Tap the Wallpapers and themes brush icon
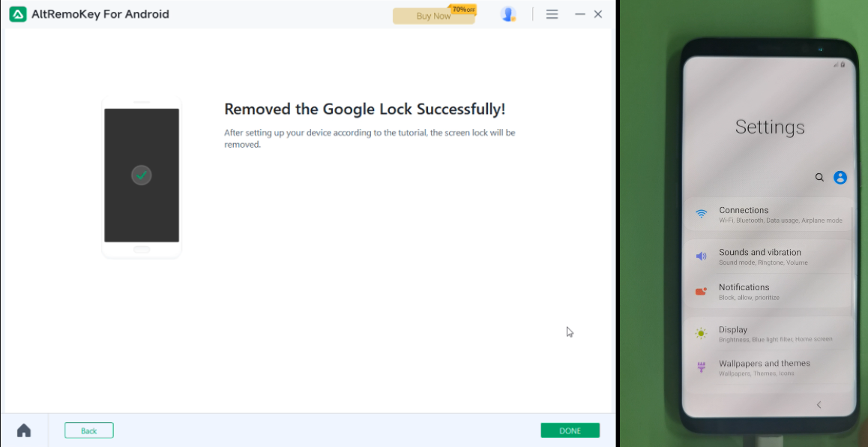This screenshot has width=868, height=447. [702, 367]
